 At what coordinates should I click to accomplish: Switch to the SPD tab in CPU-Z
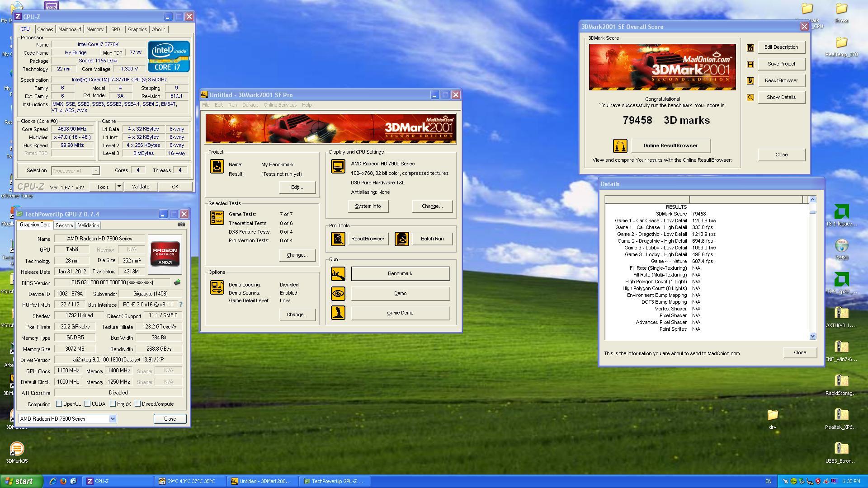(x=116, y=29)
